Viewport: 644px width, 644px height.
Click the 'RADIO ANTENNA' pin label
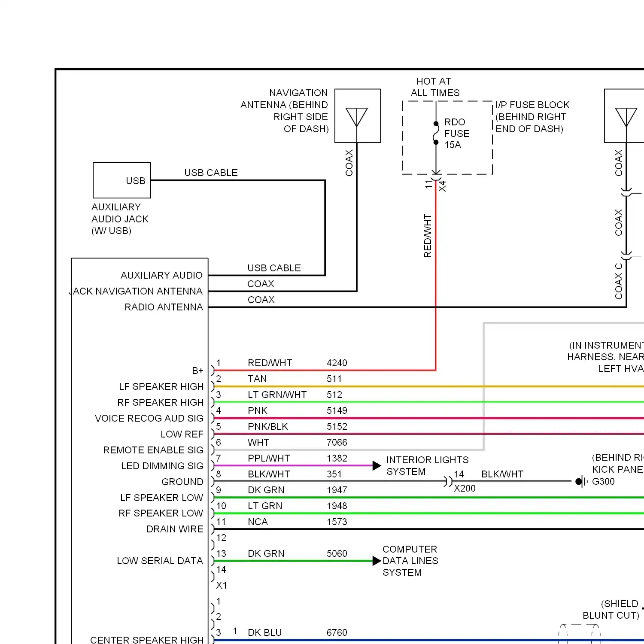click(164, 307)
